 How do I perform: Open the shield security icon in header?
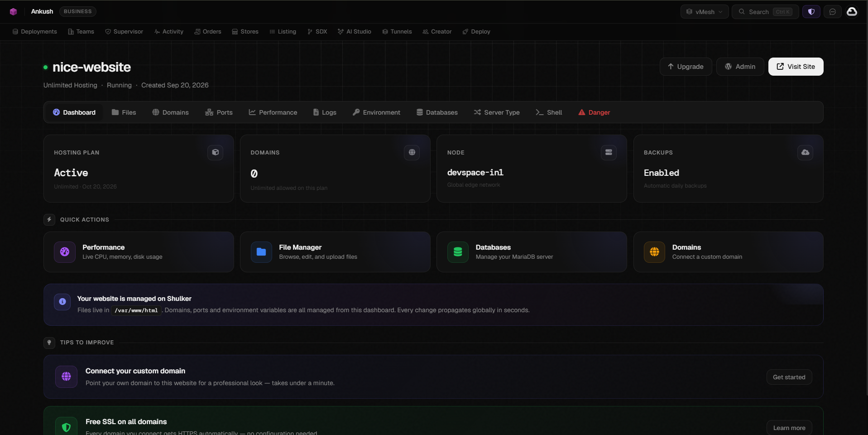tap(811, 12)
